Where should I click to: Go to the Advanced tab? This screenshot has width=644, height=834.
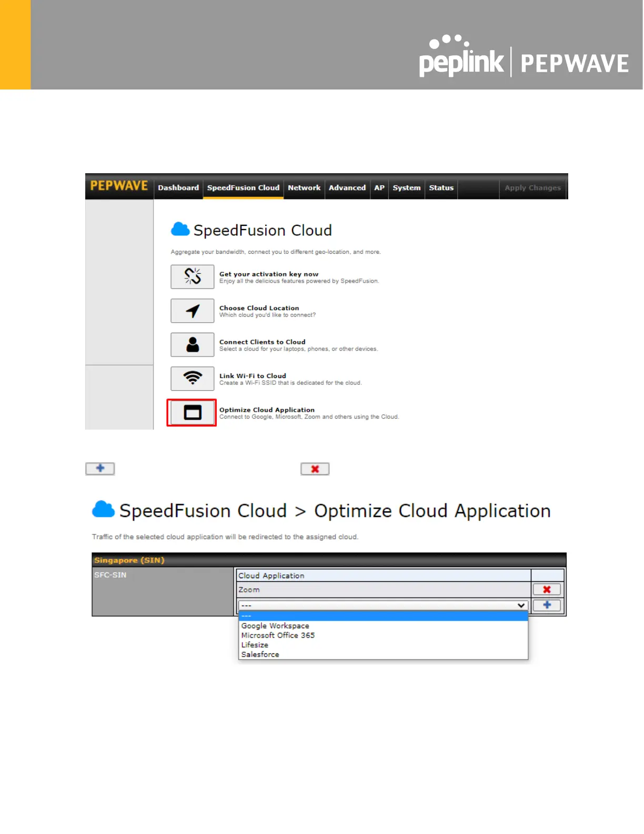(347, 187)
